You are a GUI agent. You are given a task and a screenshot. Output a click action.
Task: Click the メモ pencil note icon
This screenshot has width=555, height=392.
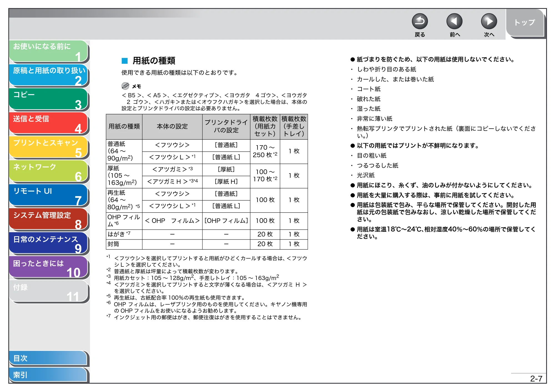click(125, 86)
